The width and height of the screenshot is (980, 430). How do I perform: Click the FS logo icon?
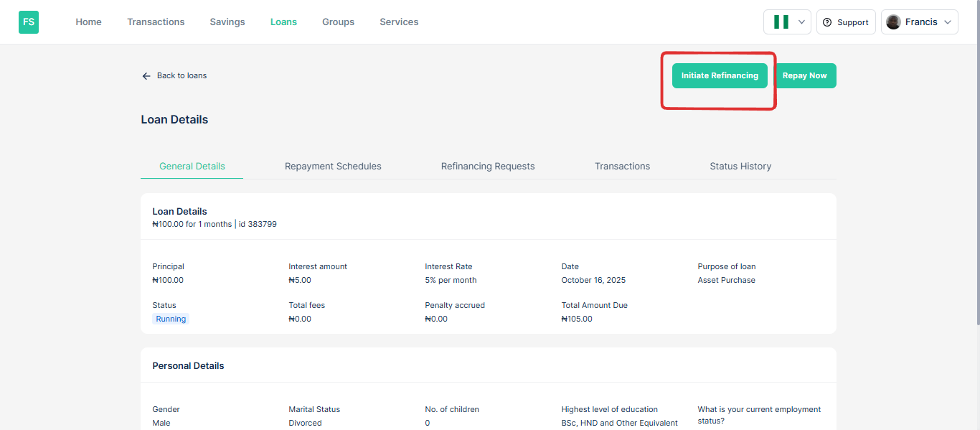(x=29, y=22)
